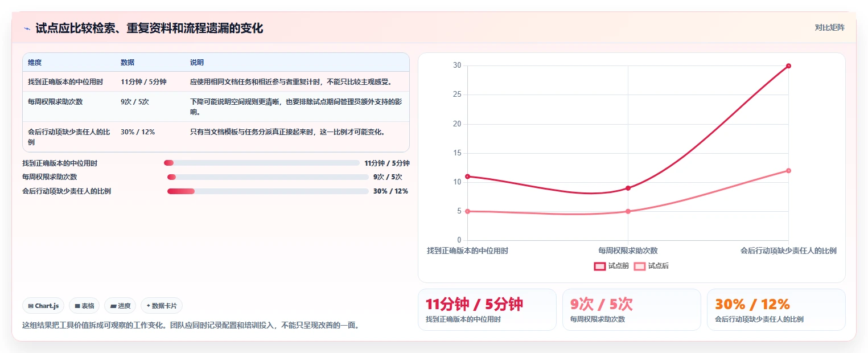Click table cell 每周权限求助次数
Viewport: 868px width, 353px height.
pyautogui.click(x=55, y=102)
